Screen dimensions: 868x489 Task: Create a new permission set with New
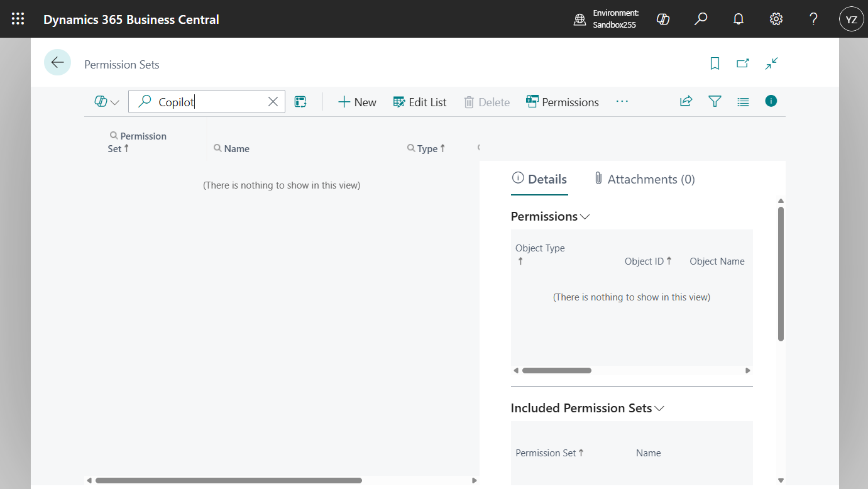tap(356, 101)
